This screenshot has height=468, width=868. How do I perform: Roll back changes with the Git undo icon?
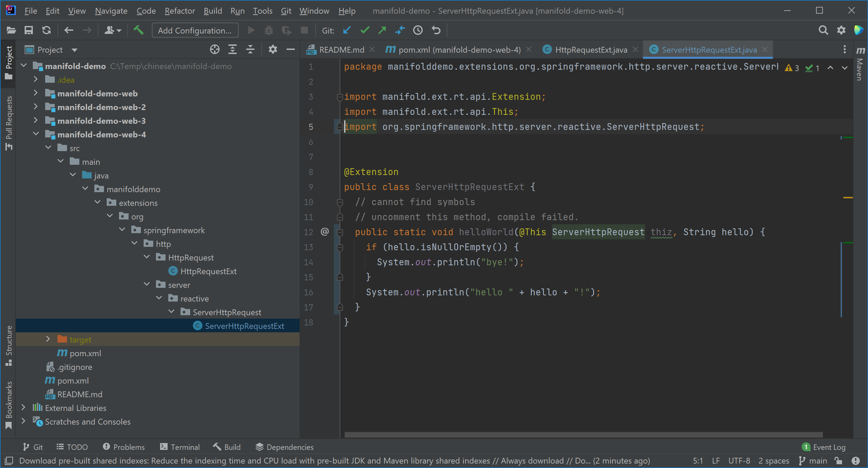point(436,30)
